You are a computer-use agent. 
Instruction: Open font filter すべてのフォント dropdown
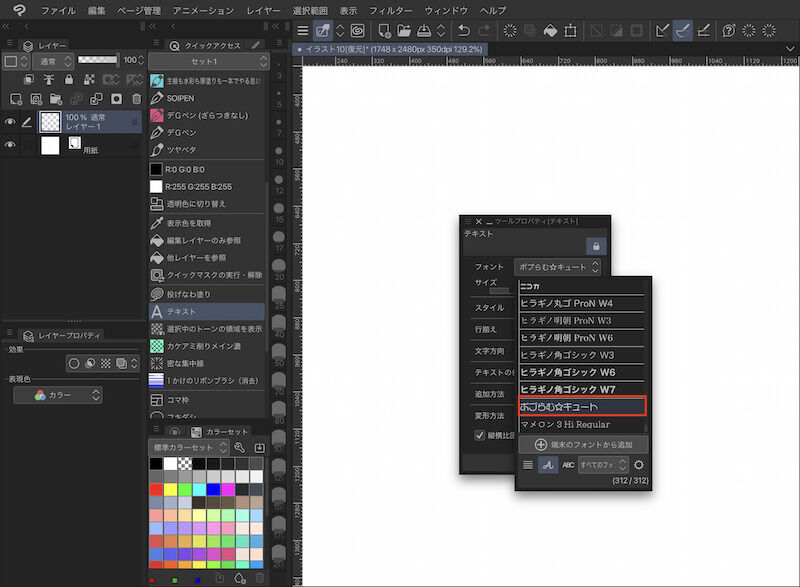[602, 465]
